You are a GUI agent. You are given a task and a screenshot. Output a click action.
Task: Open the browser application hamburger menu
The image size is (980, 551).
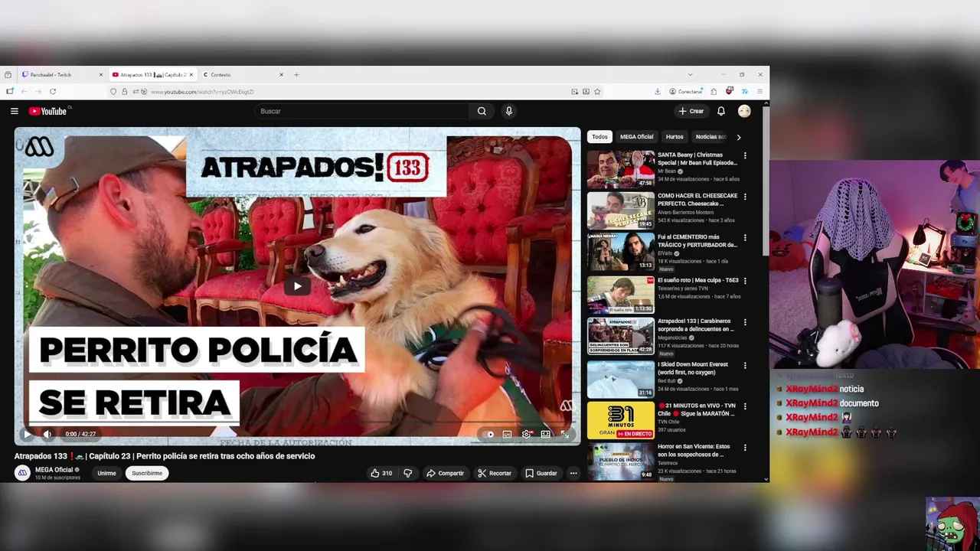point(759,92)
